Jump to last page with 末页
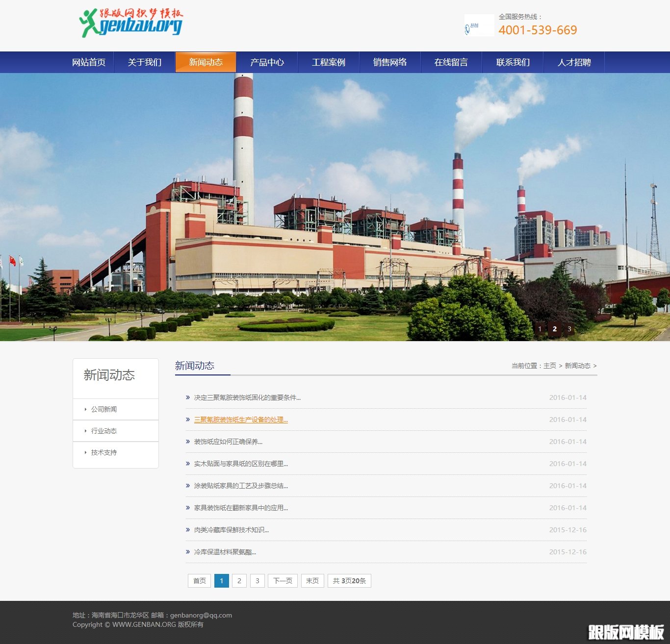 (x=312, y=581)
